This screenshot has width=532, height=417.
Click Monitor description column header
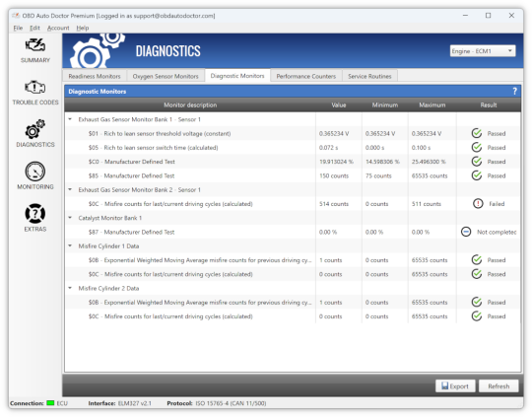tap(190, 104)
